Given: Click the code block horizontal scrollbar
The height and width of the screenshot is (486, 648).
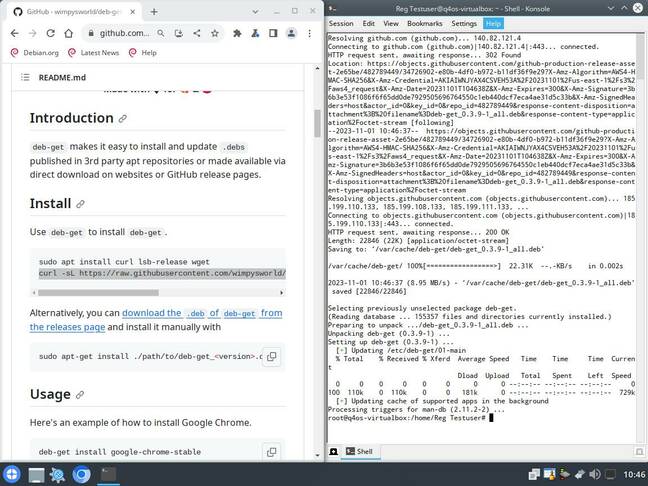Looking at the screenshot, I should tap(98, 293).
